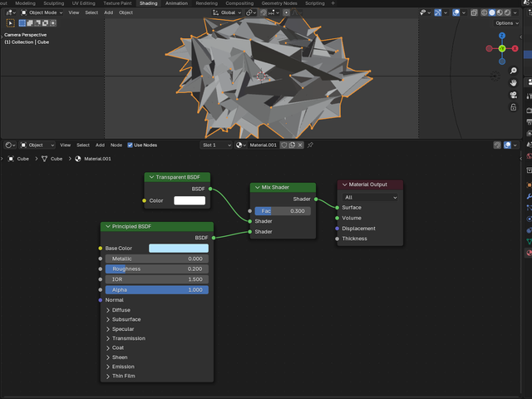Screen dimensions: 532x399
Task: Open the Animation workspace tab
Action: point(176,3)
